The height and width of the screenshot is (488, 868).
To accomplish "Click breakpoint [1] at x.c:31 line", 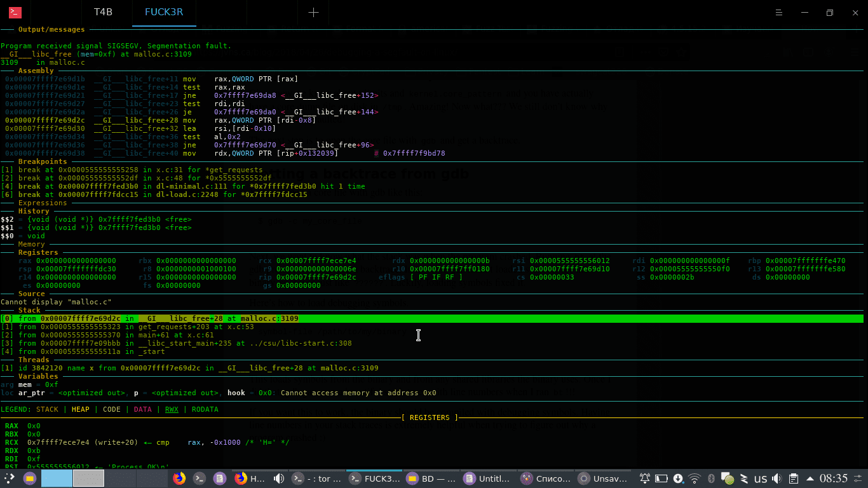I will [132, 170].
